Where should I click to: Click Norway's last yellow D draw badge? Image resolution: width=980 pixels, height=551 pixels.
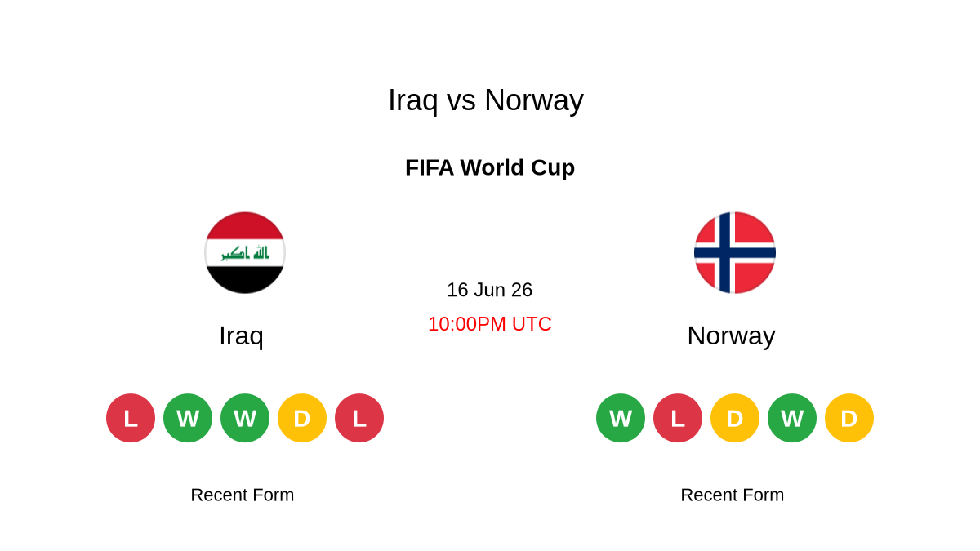tap(849, 418)
